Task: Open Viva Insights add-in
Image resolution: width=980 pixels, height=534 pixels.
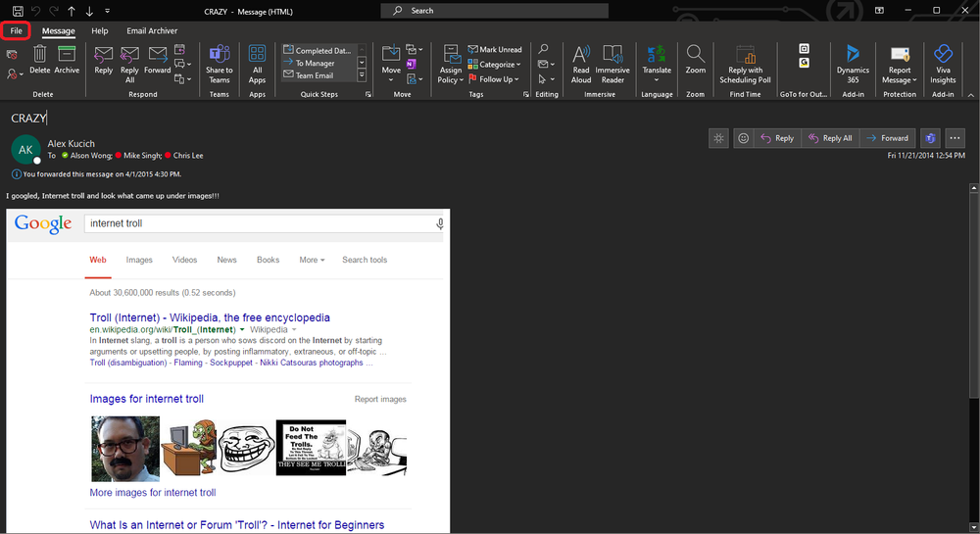Action: [943, 64]
